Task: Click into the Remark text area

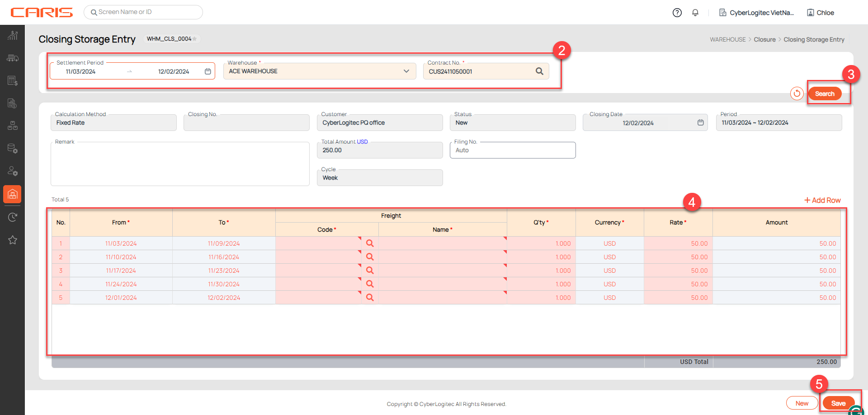Action: [x=180, y=165]
